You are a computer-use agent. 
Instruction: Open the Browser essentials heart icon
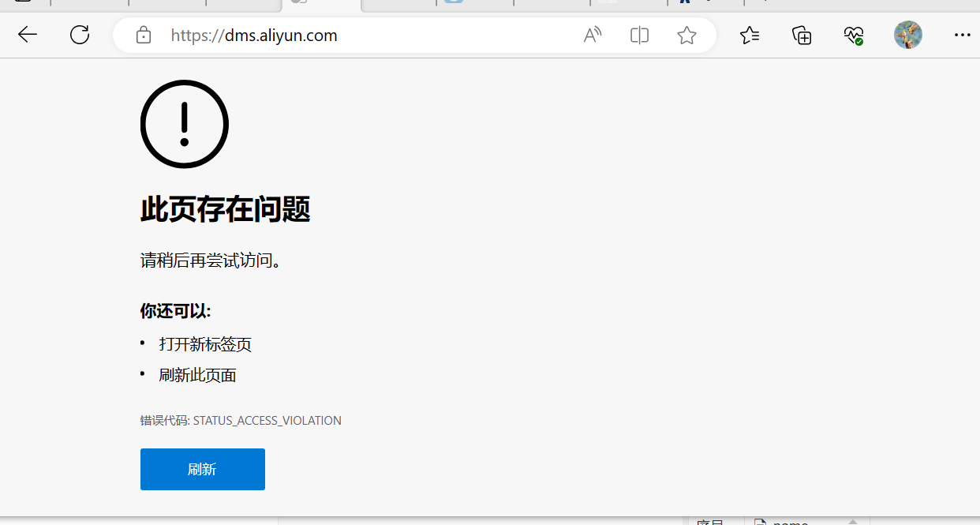click(x=853, y=35)
